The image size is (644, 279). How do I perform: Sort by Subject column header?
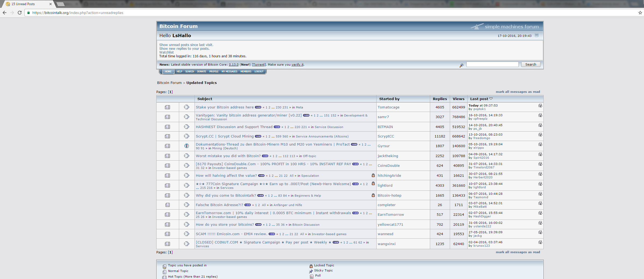coord(205,99)
